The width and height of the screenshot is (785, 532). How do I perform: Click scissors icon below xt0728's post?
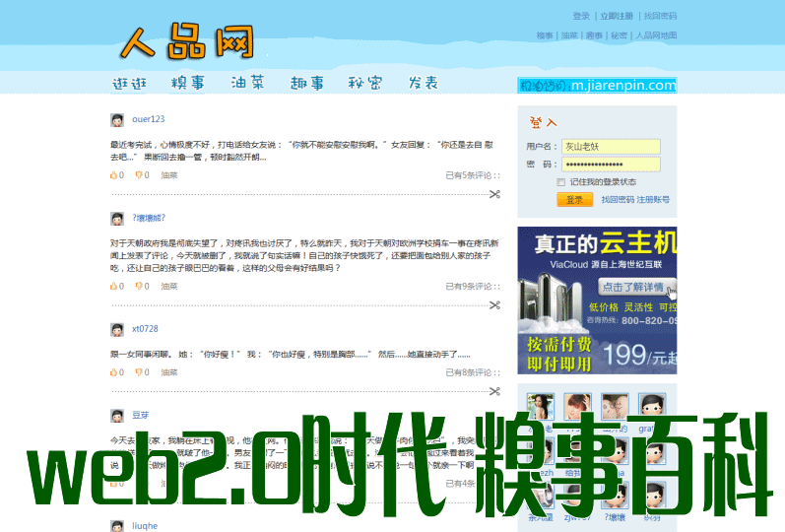[x=494, y=391]
